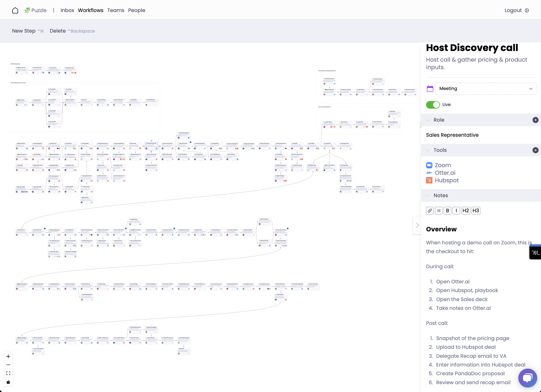Open the Inbox tab
This screenshot has width=541, height=392.
tap(67, 10)
